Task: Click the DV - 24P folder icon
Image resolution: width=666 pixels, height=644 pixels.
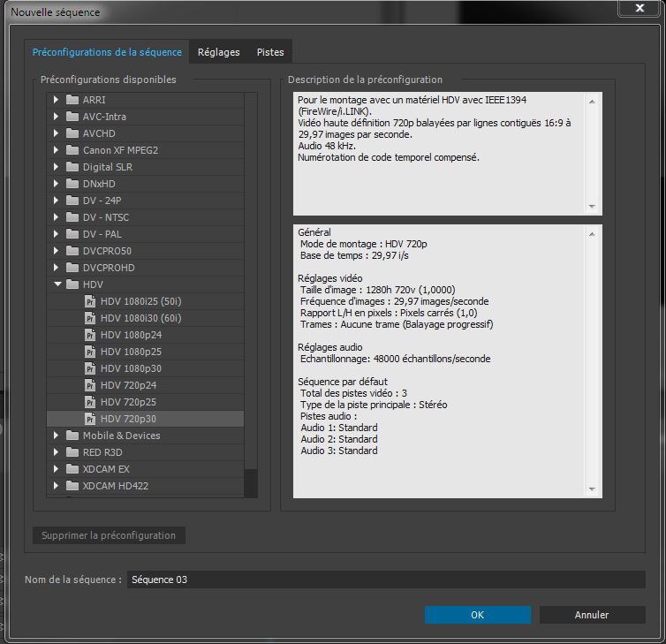Action: pyautogui.click(x=72, y=201)
